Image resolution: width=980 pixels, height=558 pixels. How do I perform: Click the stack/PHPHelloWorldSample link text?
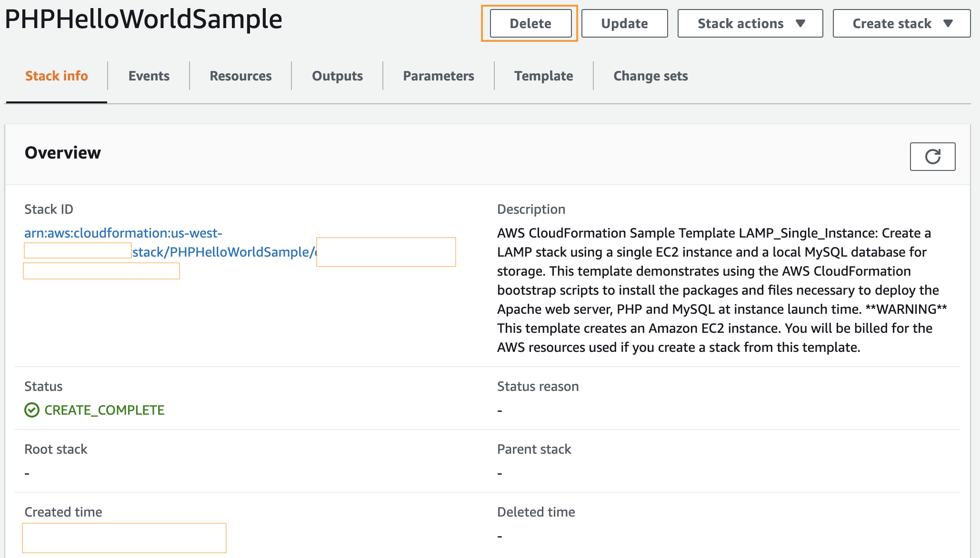tap(223, 252)
